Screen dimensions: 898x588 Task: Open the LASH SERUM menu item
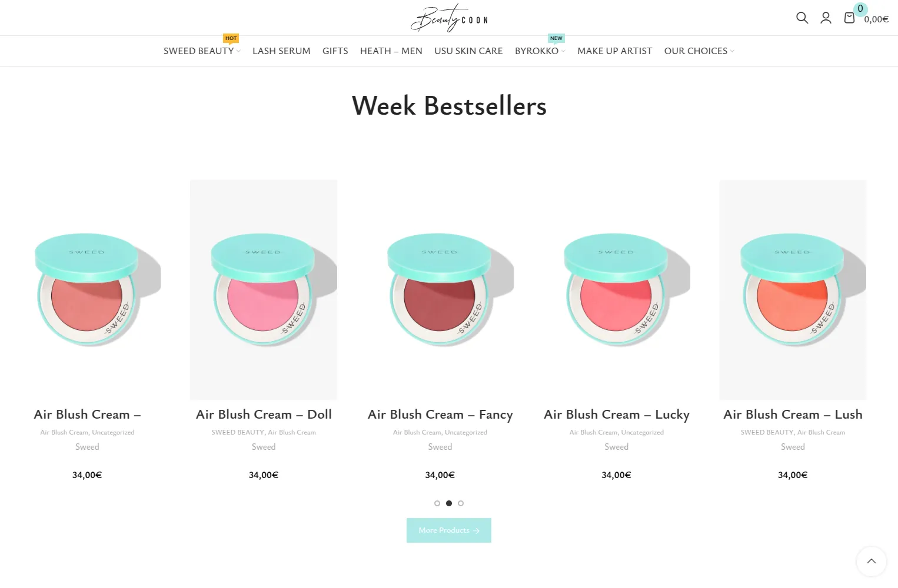tap(281, 51)
